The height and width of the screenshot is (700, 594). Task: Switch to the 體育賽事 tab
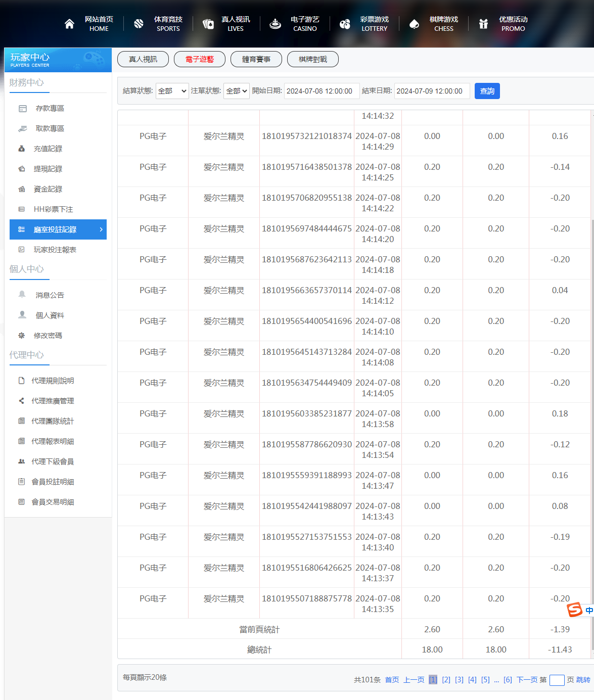tap(256, 59)
